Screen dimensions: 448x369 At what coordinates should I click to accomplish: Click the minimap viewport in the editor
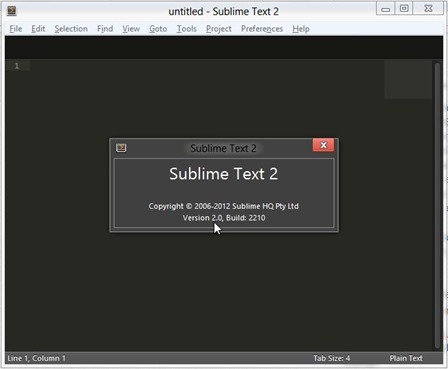pyautogui.click(x=408, y=79)
